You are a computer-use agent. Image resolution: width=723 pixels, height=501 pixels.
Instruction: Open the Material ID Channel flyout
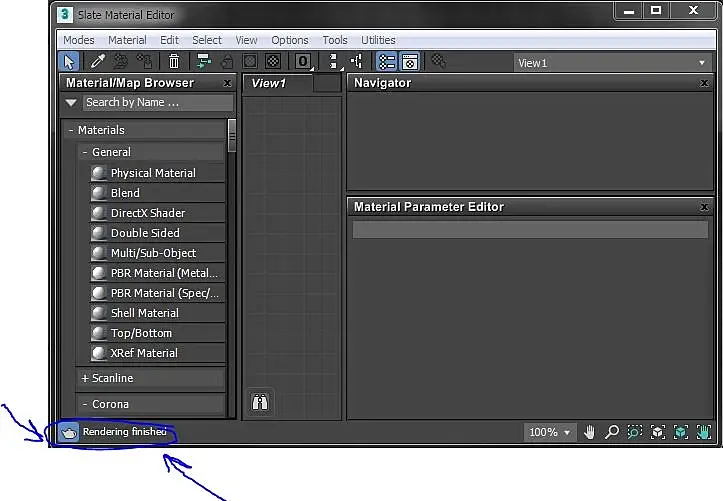[x=303, y=61]
